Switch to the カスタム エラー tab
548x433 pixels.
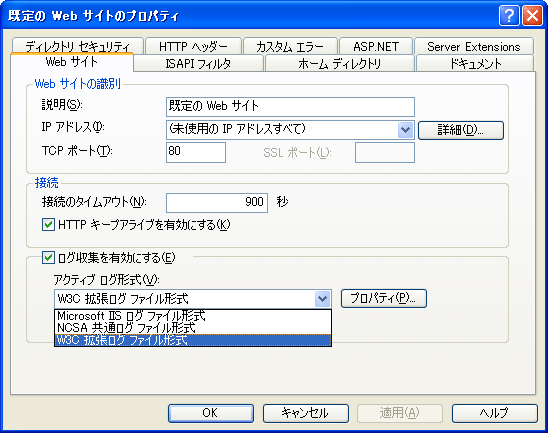coord(290,46)
